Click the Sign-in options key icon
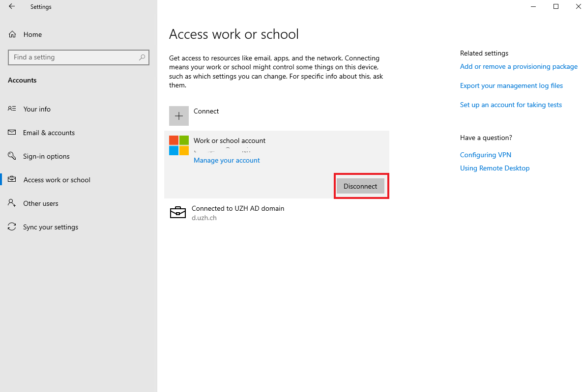This screenshot has width=582, height=392. (12, 156)
